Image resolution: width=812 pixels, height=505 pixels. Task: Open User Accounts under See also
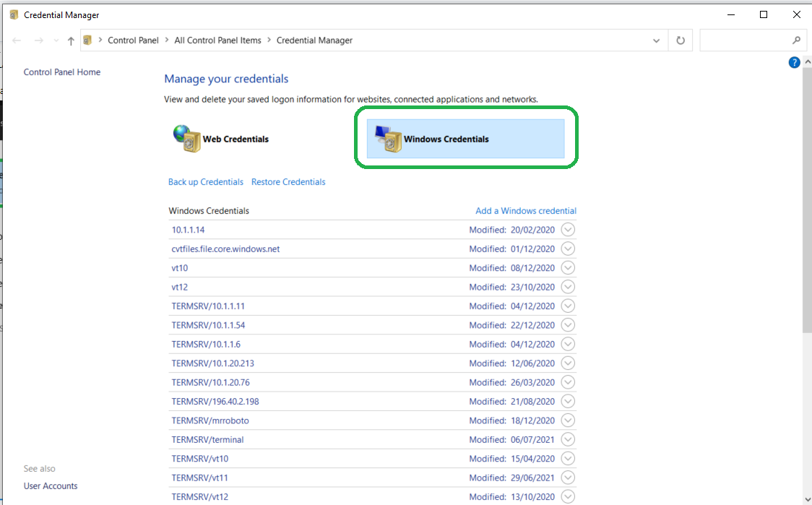pyautogui.click(x=51, y=485)
